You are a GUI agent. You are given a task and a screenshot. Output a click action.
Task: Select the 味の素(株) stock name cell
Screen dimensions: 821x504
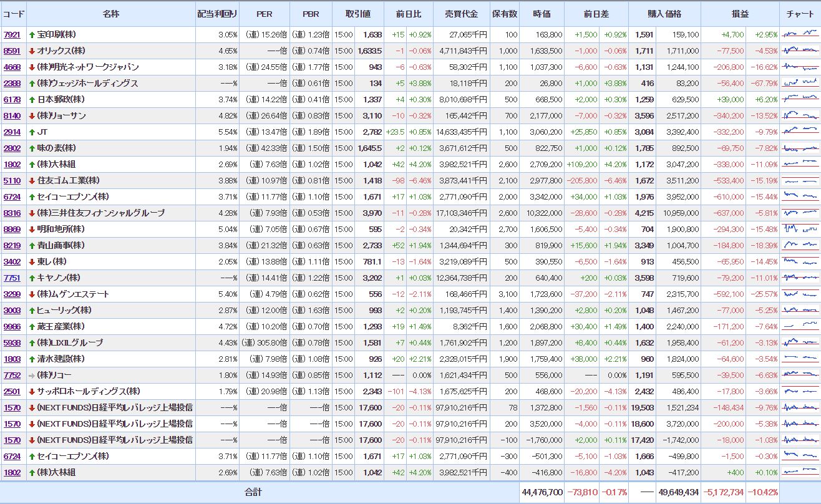click(x=57, y=148)
